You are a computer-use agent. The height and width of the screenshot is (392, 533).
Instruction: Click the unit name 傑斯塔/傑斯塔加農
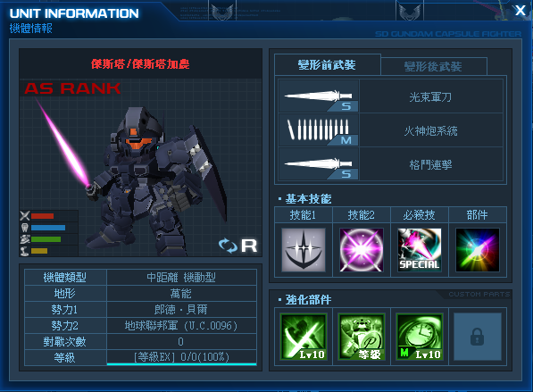(x=140, y=64)
